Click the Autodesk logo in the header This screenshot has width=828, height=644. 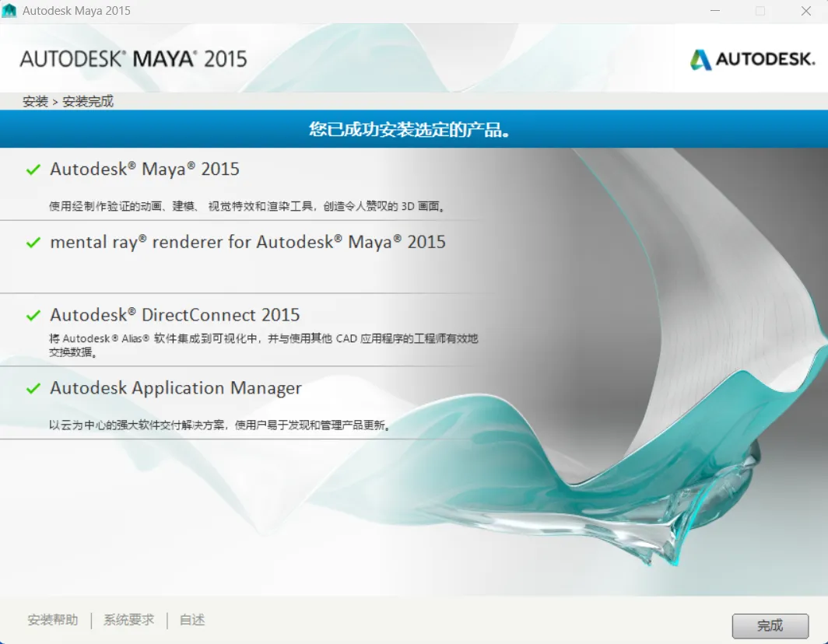click(753, 59)
